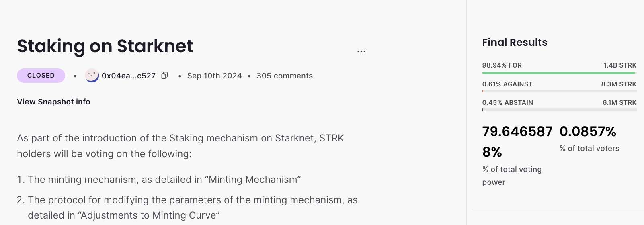The width and height of the screenshot is (644, 225).
Task: Click the AGAINST results bar
Action: 559,91
